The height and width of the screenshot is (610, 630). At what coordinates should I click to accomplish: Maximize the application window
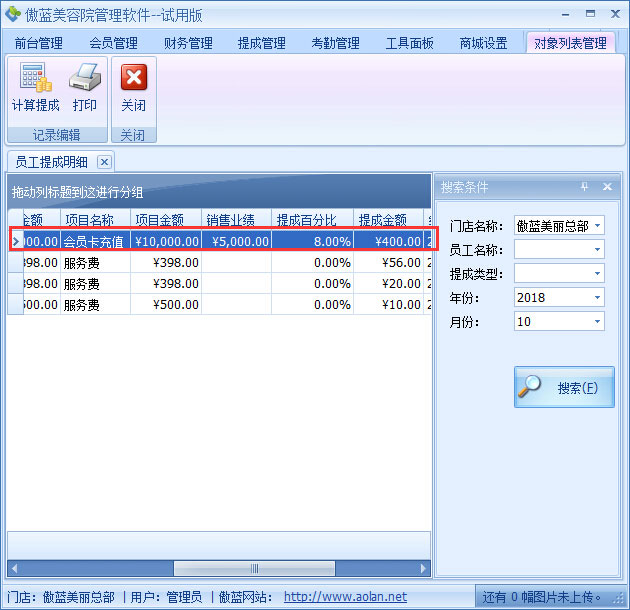[x=590, y=14]
